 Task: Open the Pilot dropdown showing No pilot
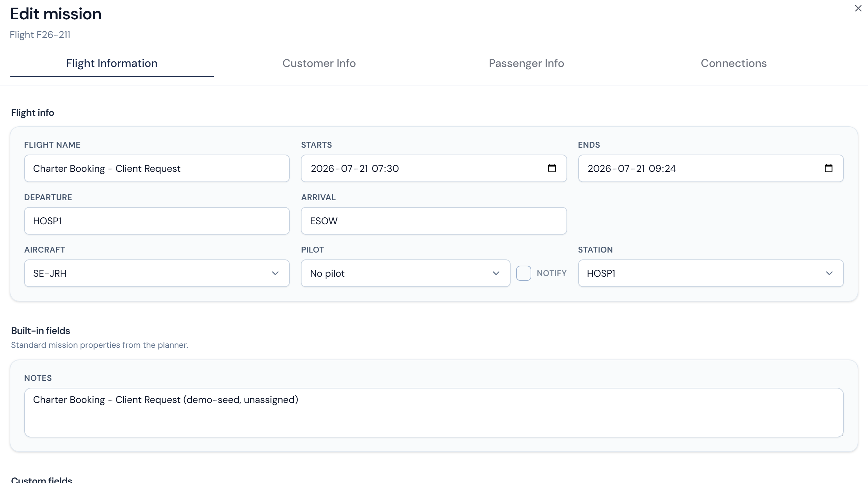click(405, 273)
